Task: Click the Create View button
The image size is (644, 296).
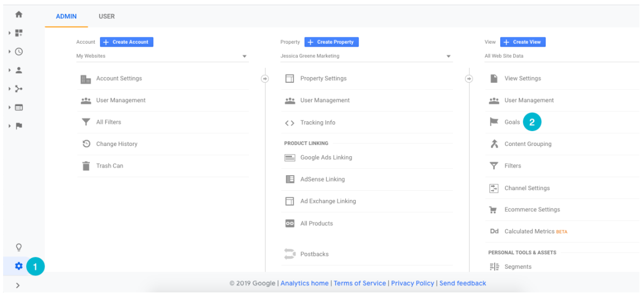Action: [523, 42]
